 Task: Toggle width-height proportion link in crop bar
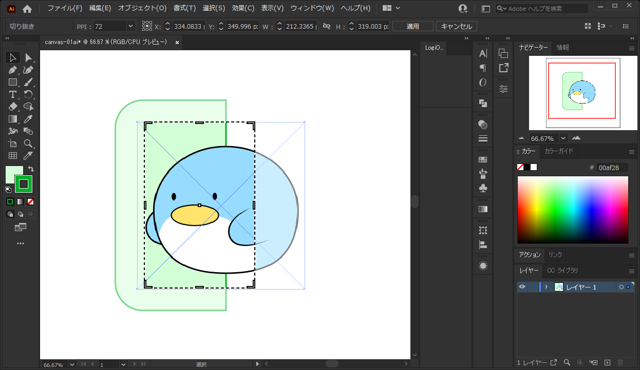point(327,26)
